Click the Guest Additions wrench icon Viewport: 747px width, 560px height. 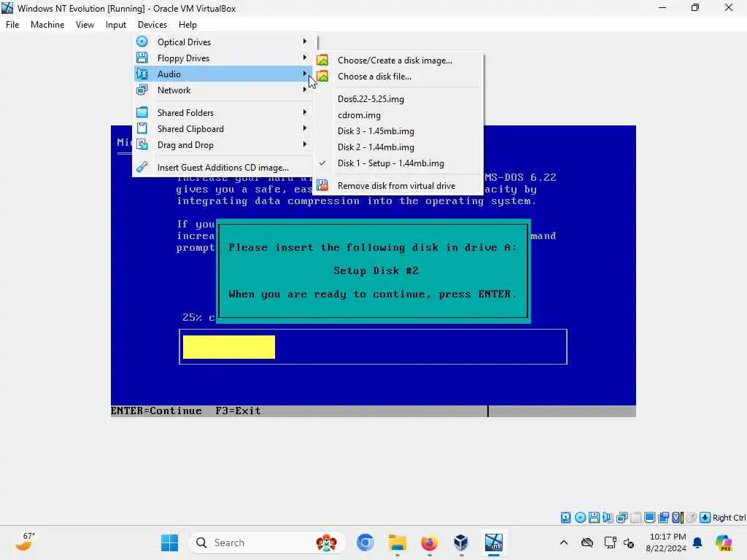tap(142, 167)
